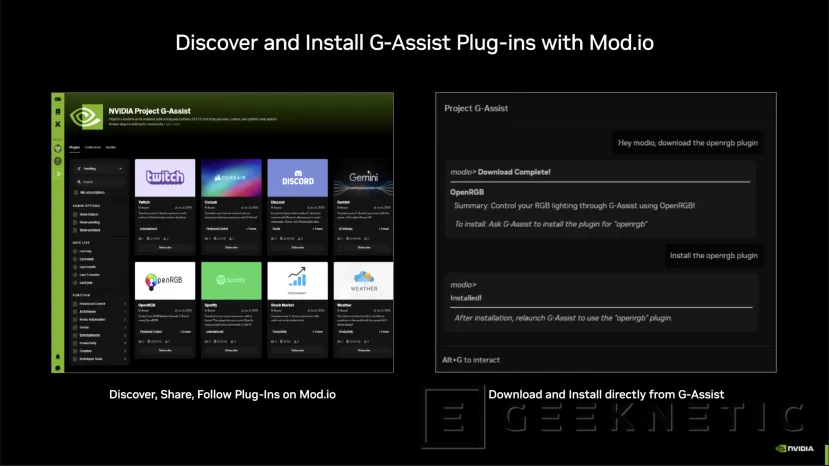Open the games controller icon in mod.io sidebar

click(58, 99)
